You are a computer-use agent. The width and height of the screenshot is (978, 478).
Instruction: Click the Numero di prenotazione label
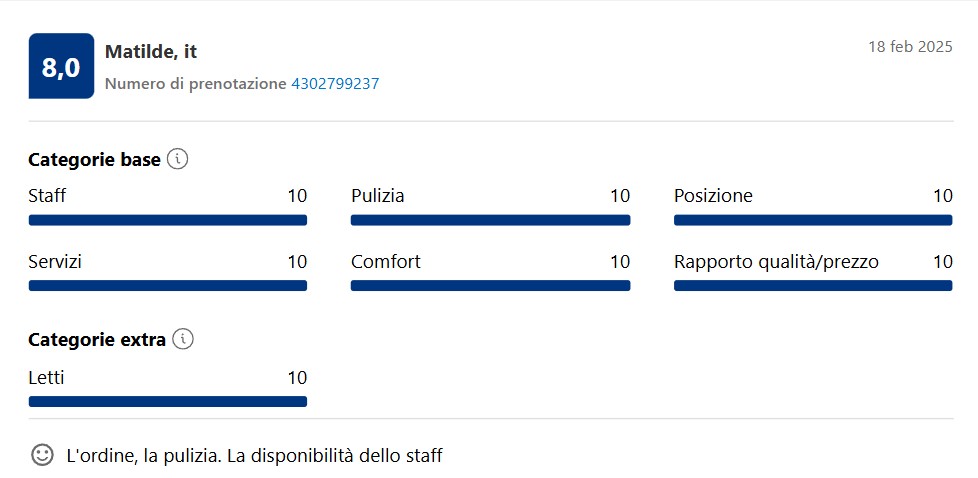pyautogui.click(x=196, y=84)
